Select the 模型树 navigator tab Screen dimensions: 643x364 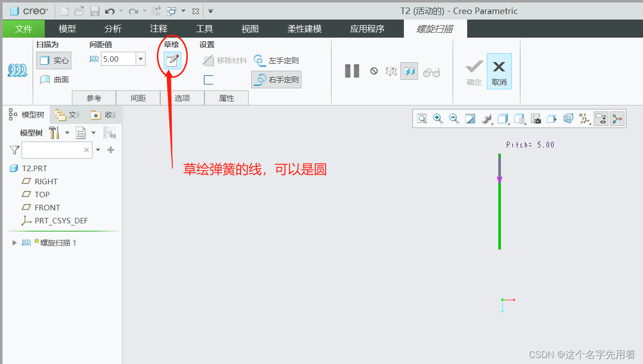tap(27, 115)
